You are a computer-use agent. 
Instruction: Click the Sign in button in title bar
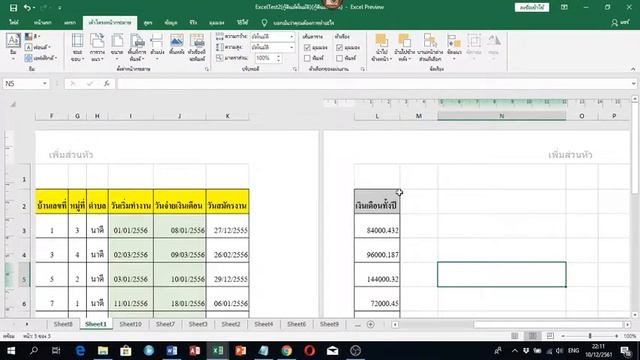pos(532,7)
